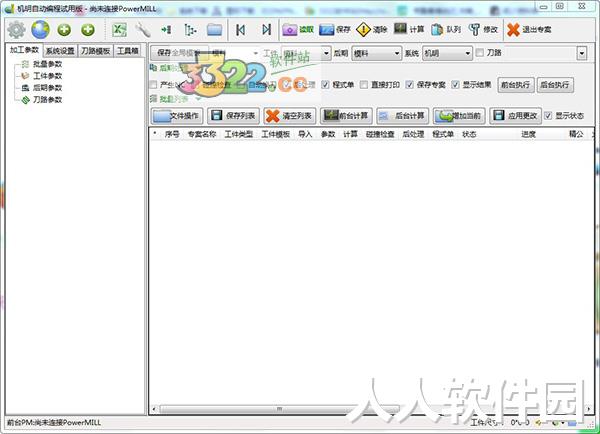Click the blue globe icon
Image resolution: width=600 pixels, height=434 pixels.
click(41, 29)
